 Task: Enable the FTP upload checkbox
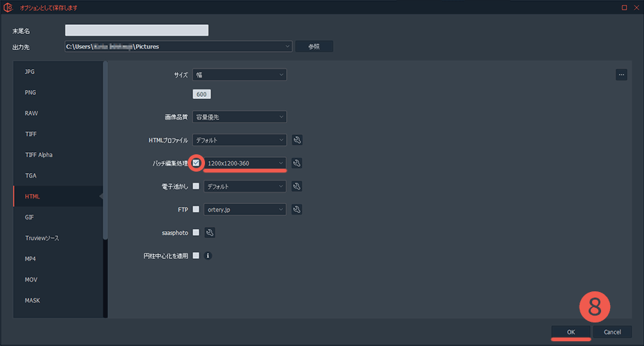197,209
